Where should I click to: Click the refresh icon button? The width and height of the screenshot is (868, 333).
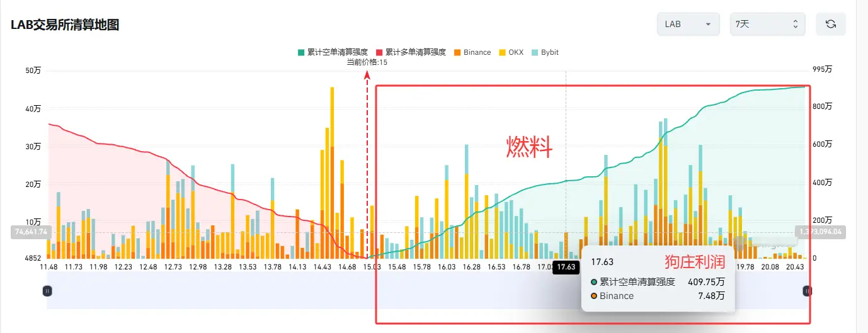point(830,24)
